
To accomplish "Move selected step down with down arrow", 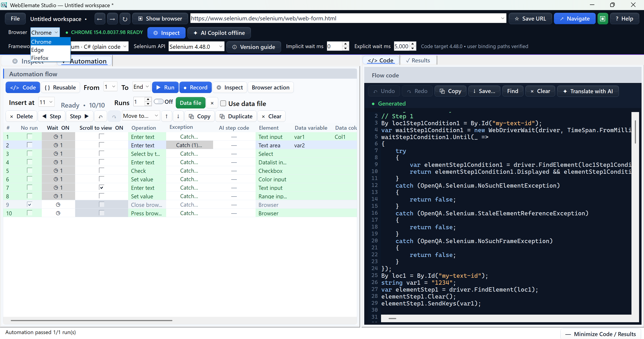I will tap(178, 116).
